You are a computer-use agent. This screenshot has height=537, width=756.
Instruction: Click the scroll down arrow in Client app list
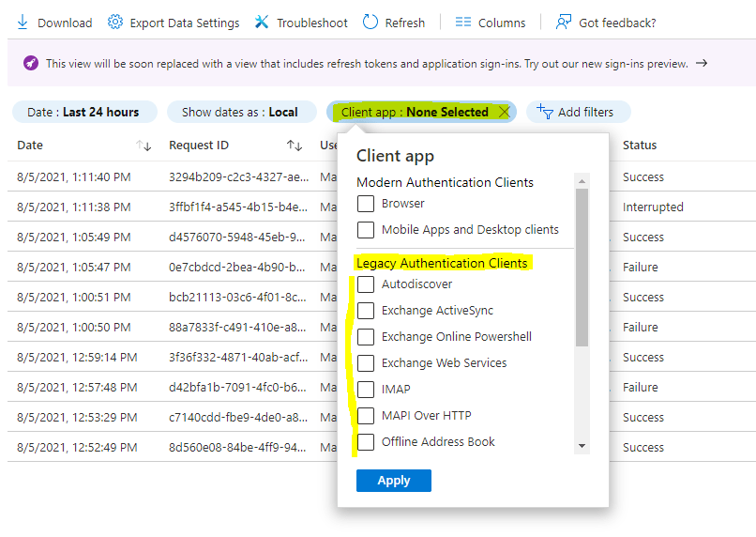tap(582, 446)
